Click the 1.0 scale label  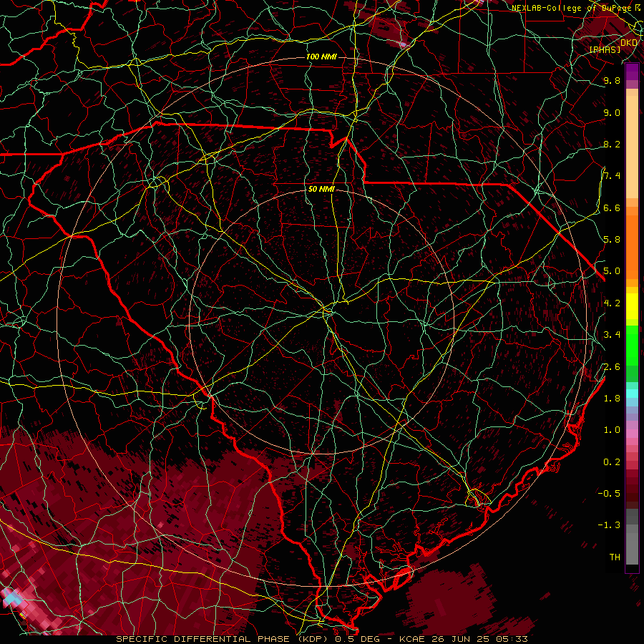[x=612, y=430]
